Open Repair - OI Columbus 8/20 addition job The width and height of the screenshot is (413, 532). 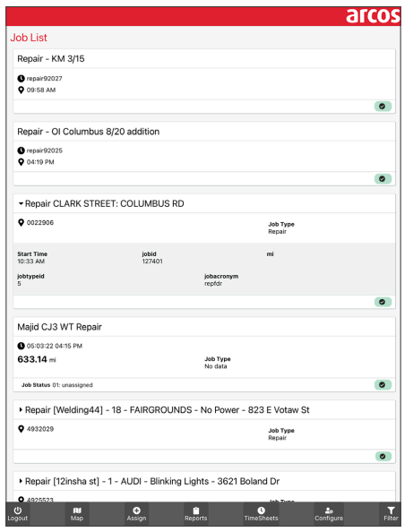click(88, 132)
